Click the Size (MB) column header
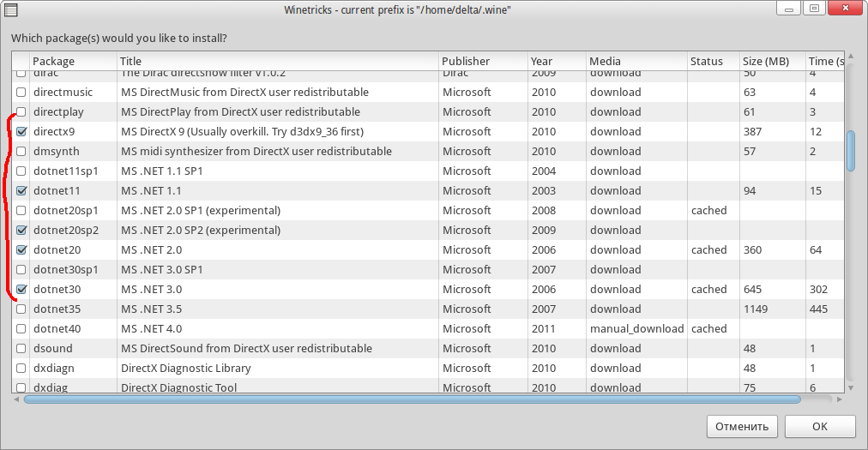This screenshot has height=450, width=868. coord(770,61)
